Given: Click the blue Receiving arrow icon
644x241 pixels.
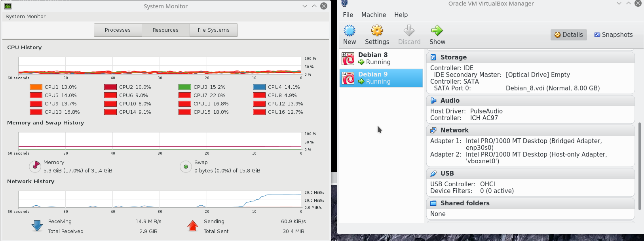Looking at the screenshot, I should point(37,226).
